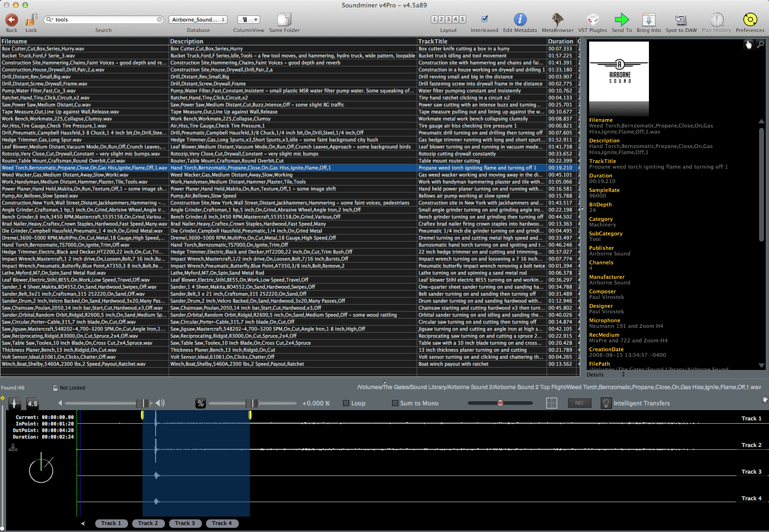Viewport: 769px width, 532px height.
Task: Select the hand tool above artwork
Action: point(748,45)
